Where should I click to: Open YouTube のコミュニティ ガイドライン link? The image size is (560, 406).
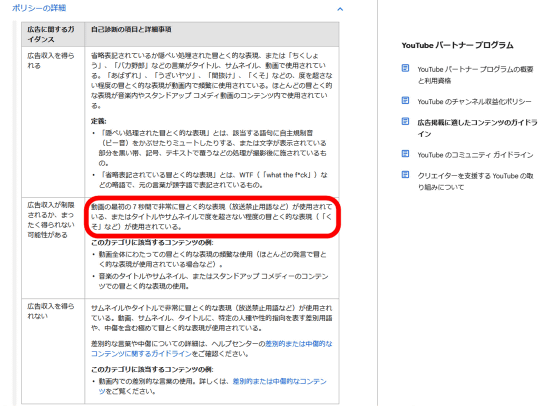pos(475,155)
